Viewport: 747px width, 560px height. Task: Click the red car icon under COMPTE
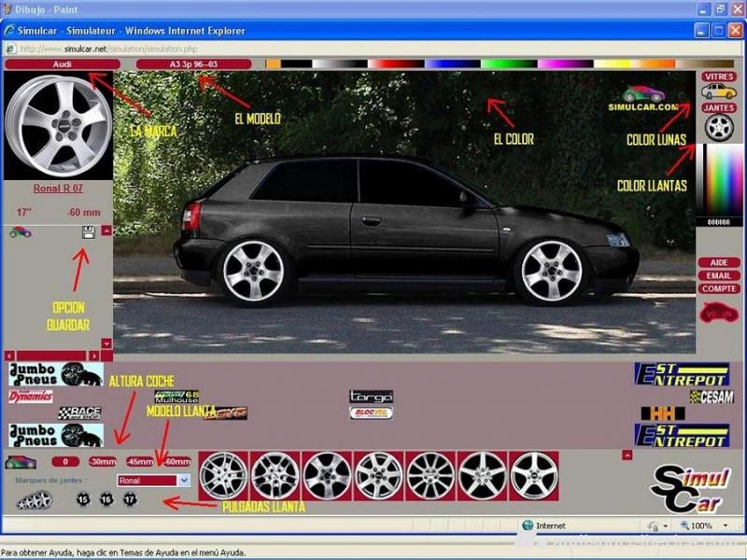(718, 313)
